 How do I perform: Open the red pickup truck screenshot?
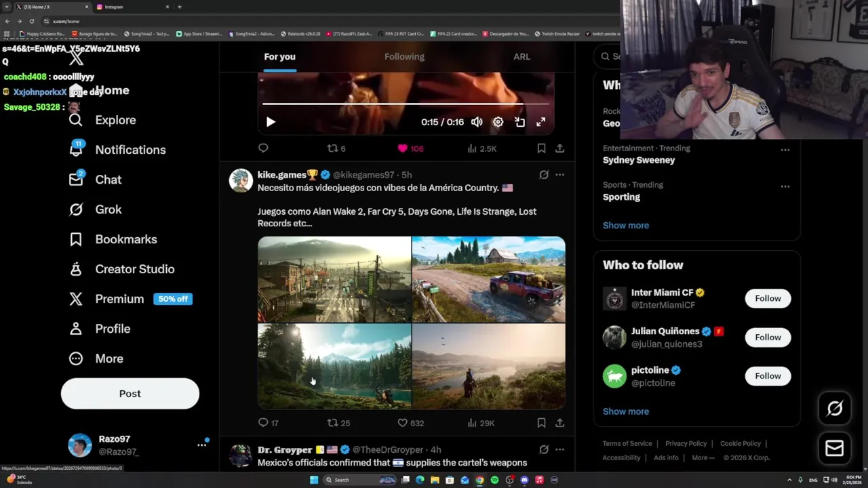point(489,279)
